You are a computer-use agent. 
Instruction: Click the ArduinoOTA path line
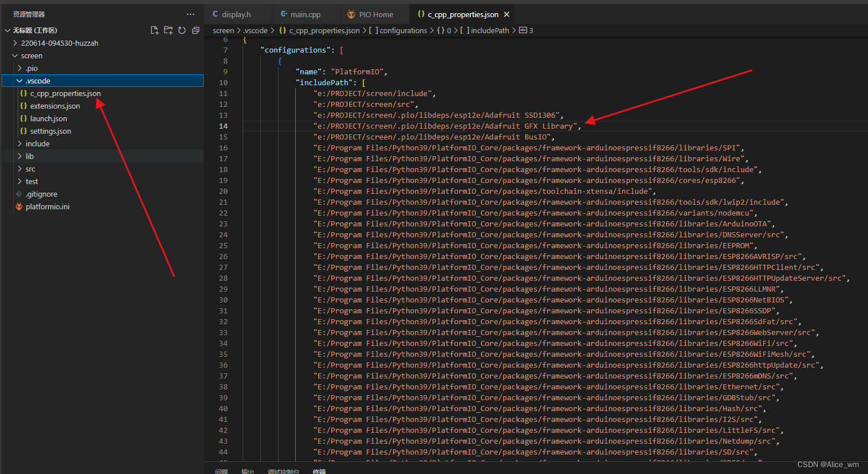pos(544,224)
